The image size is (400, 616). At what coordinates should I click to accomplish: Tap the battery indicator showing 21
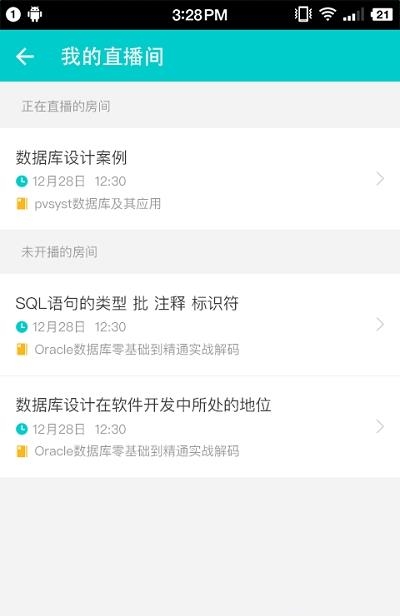tap(381, 15)
